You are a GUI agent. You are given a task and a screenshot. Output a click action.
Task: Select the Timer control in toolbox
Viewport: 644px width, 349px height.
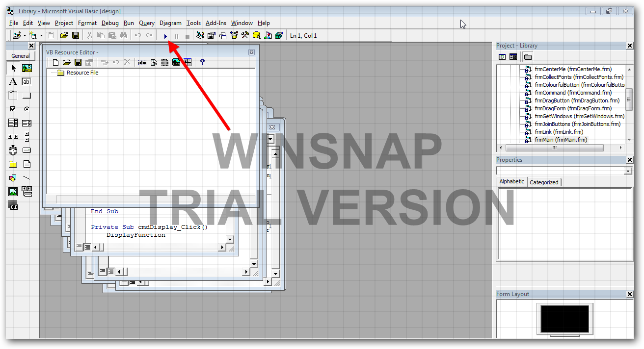point(13,150)
